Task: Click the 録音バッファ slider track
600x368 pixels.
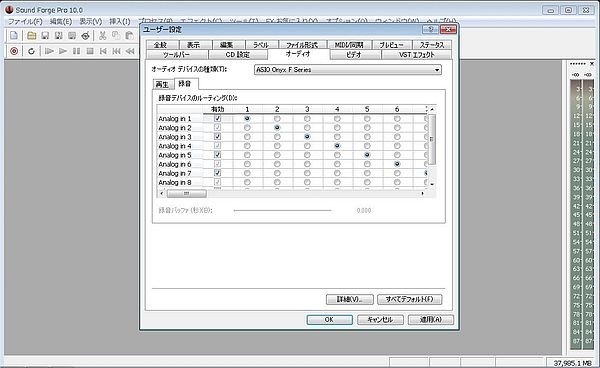Action: click(282, 210)
